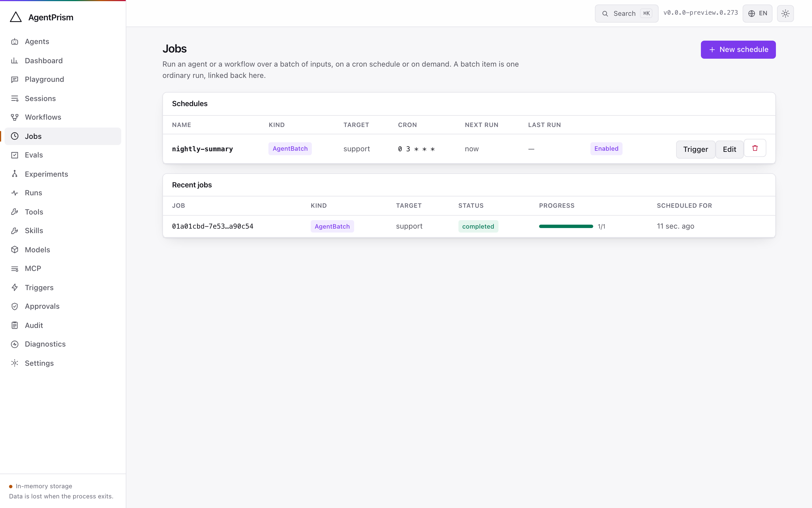Click the Skills wrench icon
Screen dimensions: 812x508
14,231
